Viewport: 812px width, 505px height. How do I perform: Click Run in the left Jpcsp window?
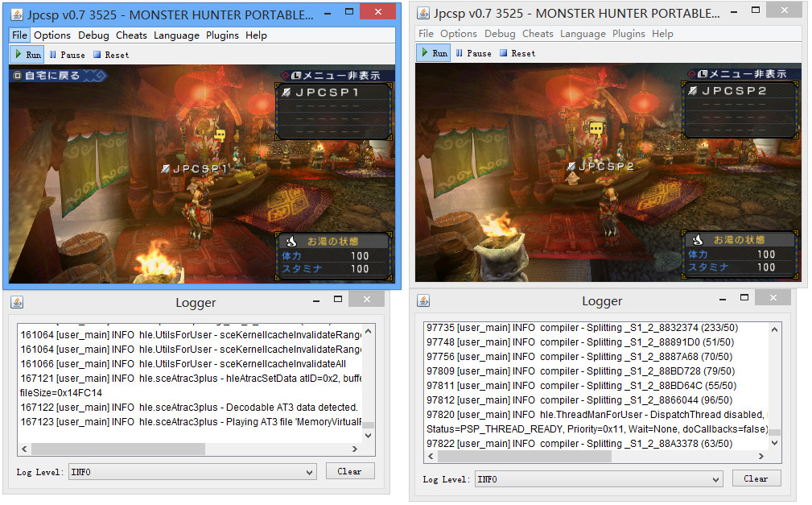click(x=28, y=55)
